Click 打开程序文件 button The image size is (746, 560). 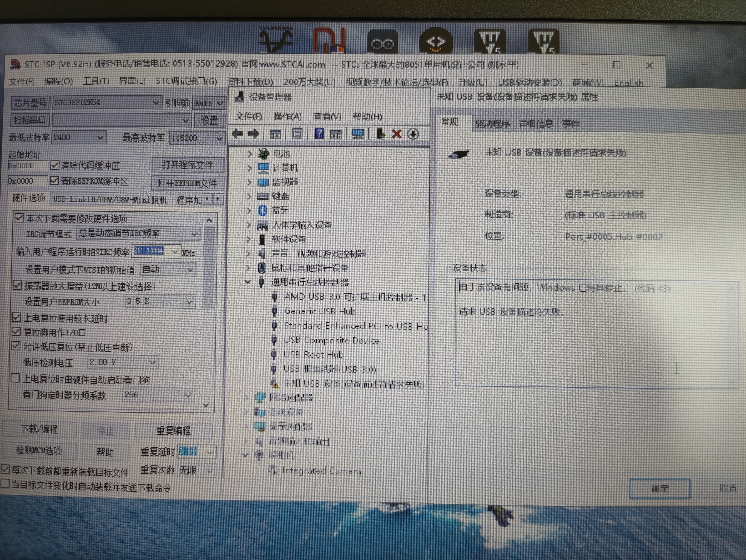pyautogui.click(x=188, y=165)
